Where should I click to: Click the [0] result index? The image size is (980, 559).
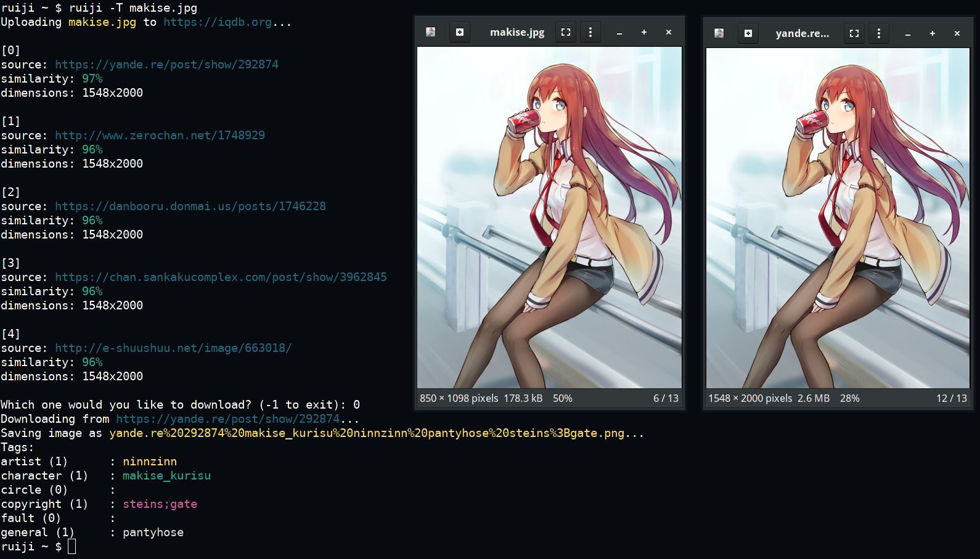(11, 51)
